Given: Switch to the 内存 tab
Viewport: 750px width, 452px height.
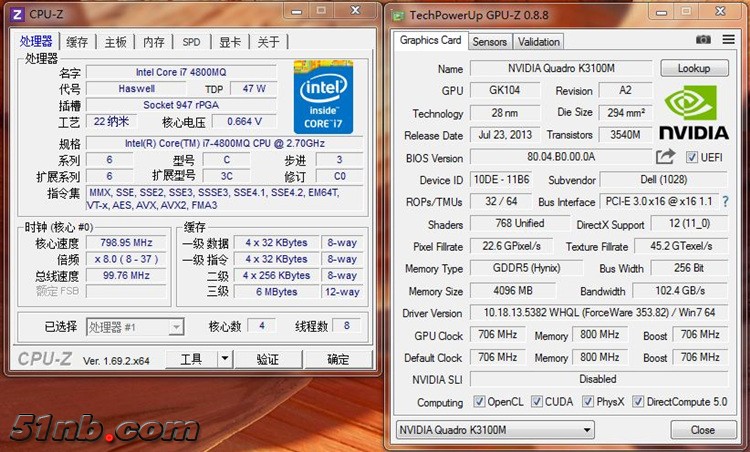Looking at the screenshot, I should click(154, 42).
